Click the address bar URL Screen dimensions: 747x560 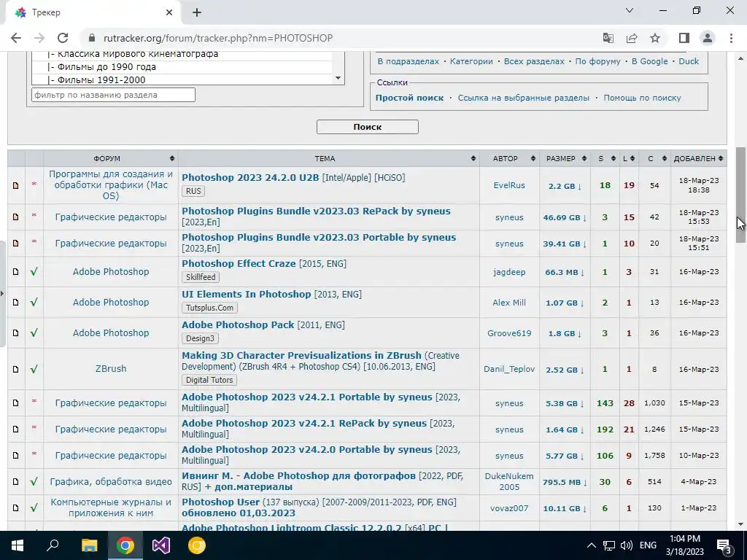pyautogui.click(x=218, y=38)
